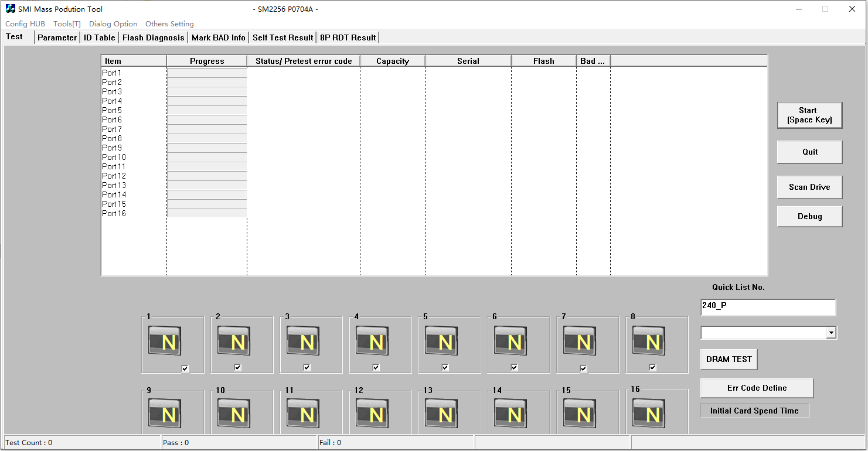Click the Start (Space Key) button

pos(809,115)
